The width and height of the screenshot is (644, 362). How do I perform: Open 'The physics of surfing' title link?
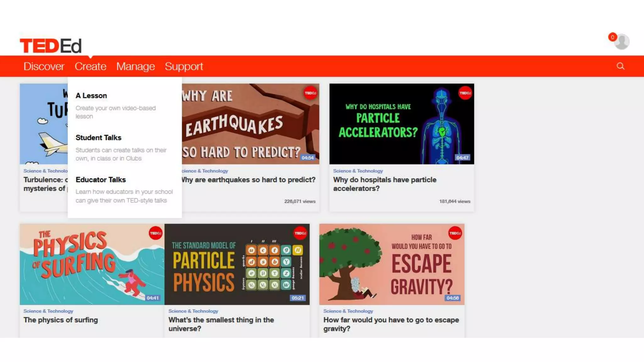pos(61,320)
